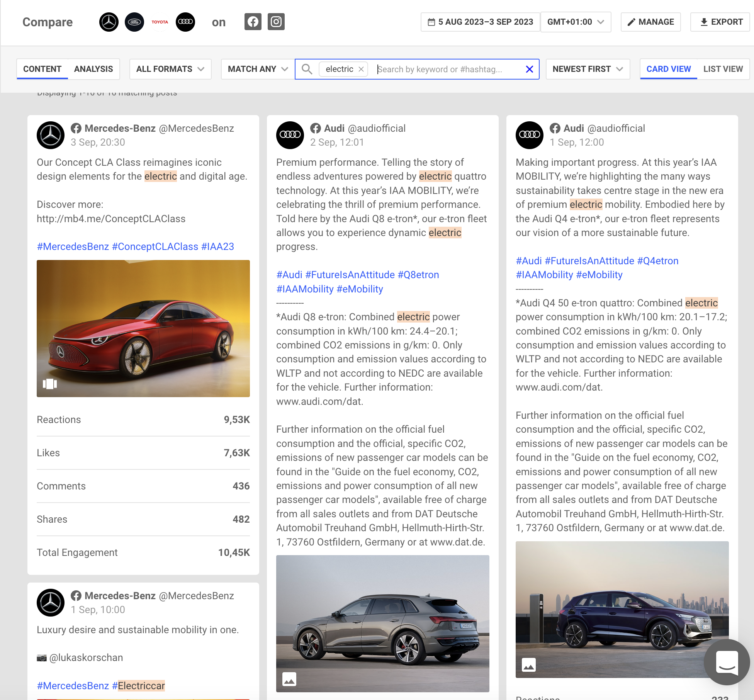Click the Shares value 482

pos(241,519)
